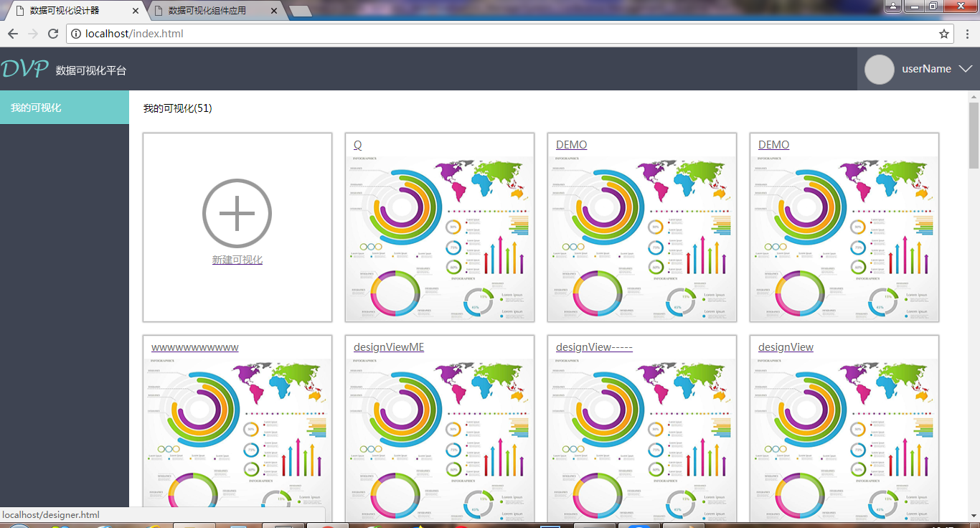980x528 pixels.
Task: Expand the userName dropdown arrow
Action: coord(965,69)
